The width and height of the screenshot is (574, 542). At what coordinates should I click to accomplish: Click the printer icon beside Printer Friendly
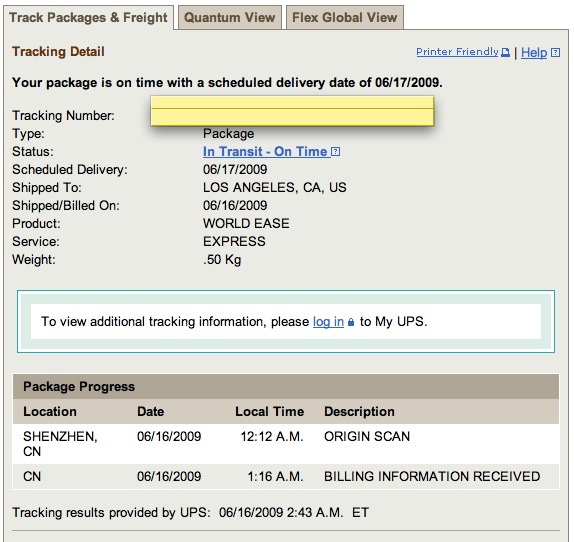[505, 52]
